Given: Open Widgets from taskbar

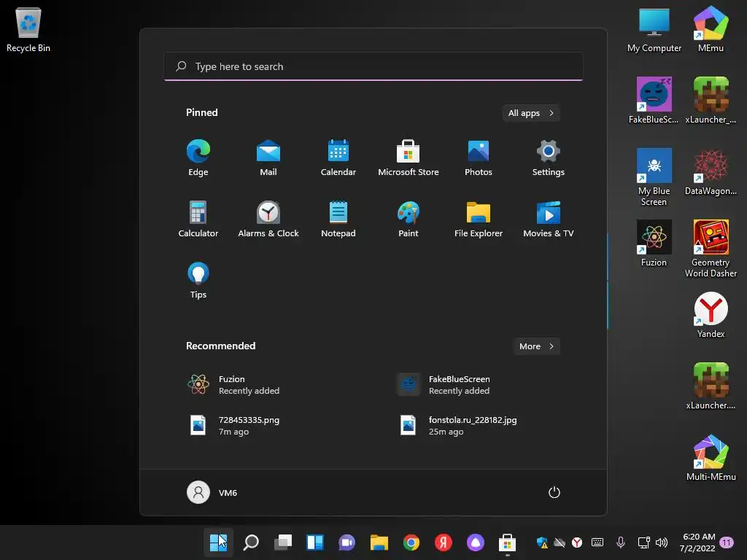Looking at the screenshot, I should coord(315,542).
